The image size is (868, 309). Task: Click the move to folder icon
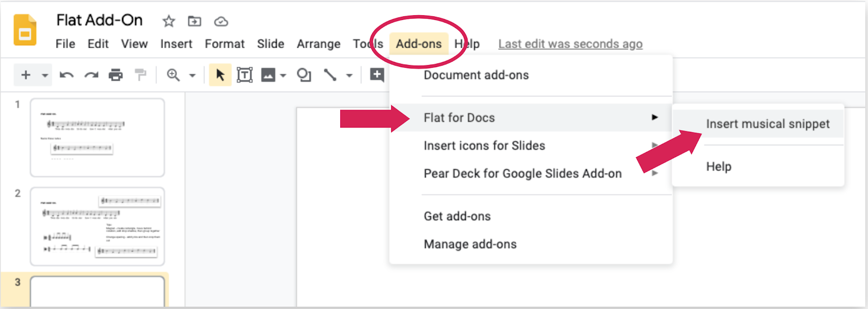194,21
